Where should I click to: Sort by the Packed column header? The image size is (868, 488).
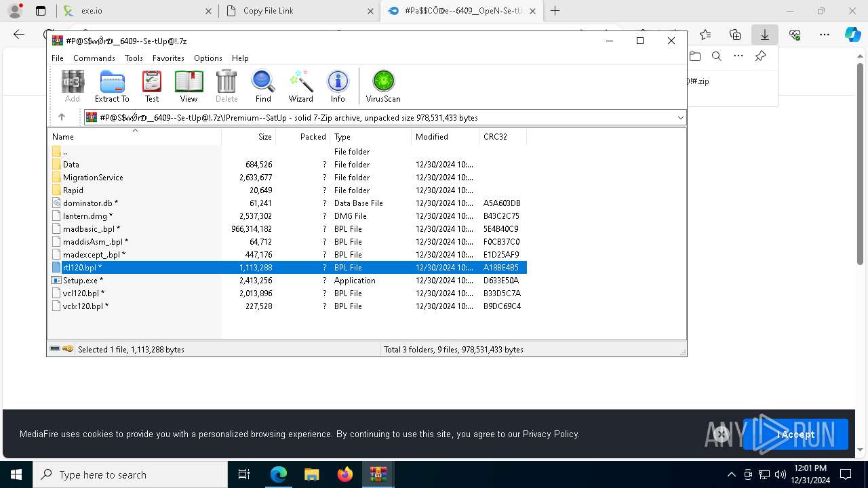(303, 137)
